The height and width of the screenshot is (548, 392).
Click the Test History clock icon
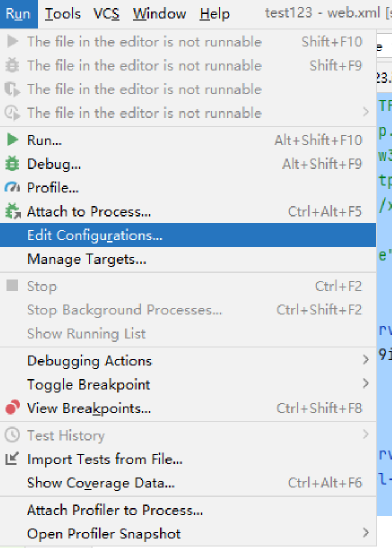coord(12,435)
